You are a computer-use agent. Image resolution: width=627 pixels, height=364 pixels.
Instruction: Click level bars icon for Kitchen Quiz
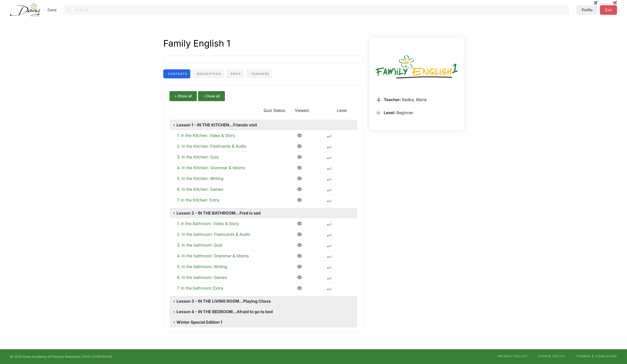[329, 158]
